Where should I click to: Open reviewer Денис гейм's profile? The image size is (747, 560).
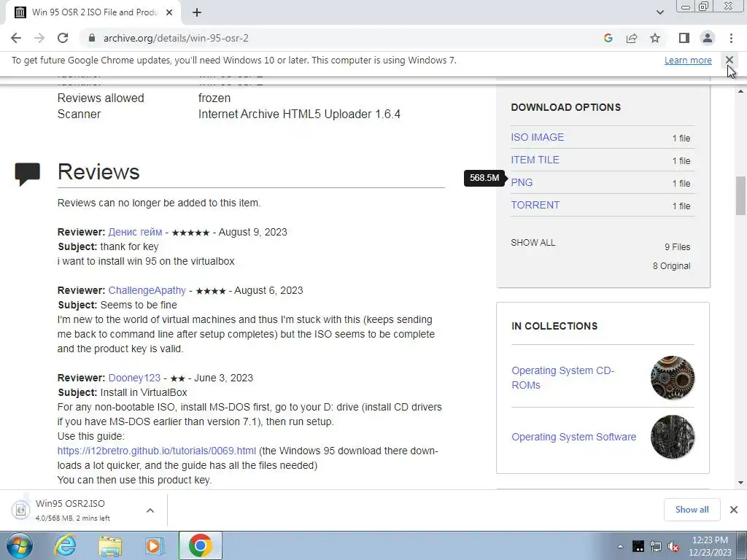(135, 232)
